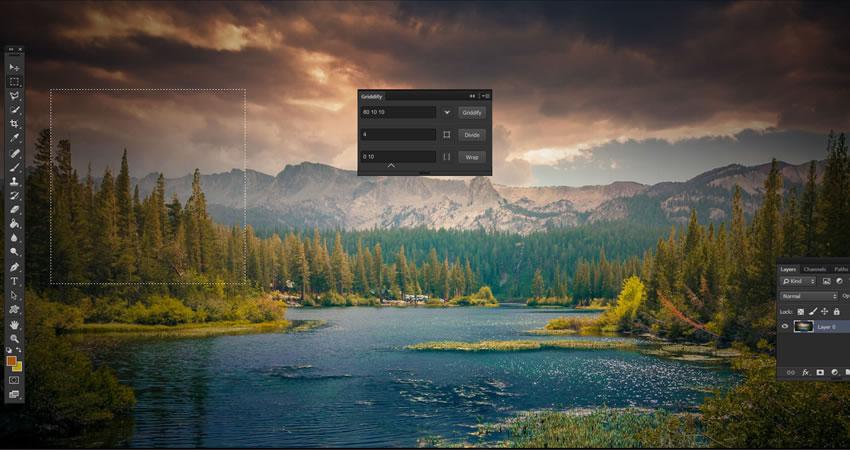Select the Polygonal Lasso tool

click(x=14, y=96)
